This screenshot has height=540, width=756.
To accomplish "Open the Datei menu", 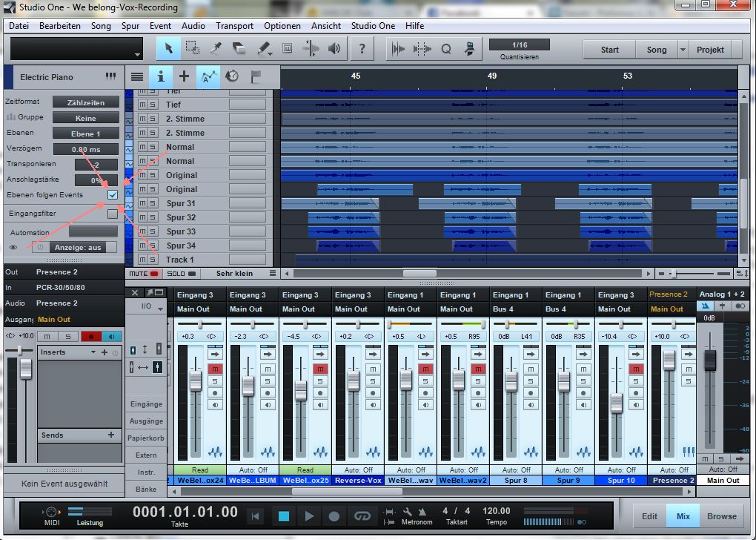I will [19, 26].
